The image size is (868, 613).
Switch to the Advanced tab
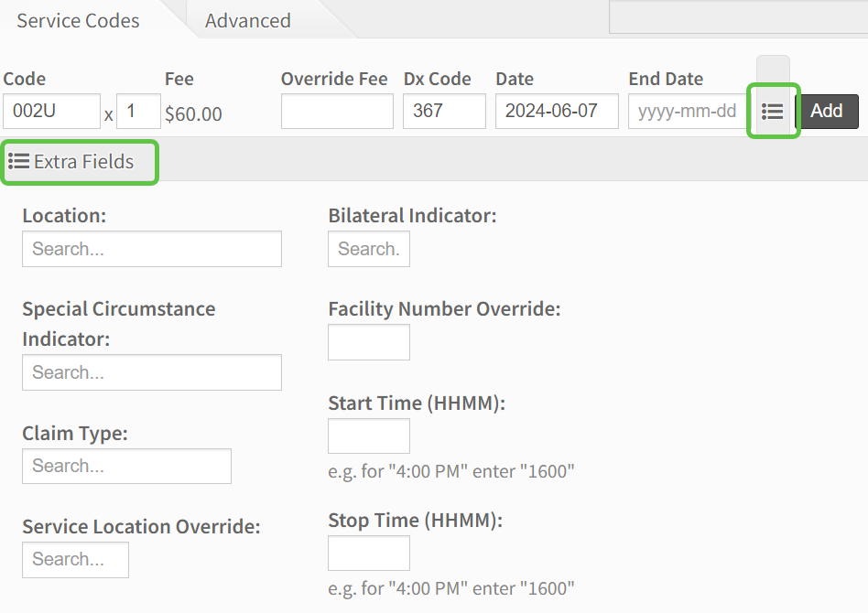click(x=247, y=20)
